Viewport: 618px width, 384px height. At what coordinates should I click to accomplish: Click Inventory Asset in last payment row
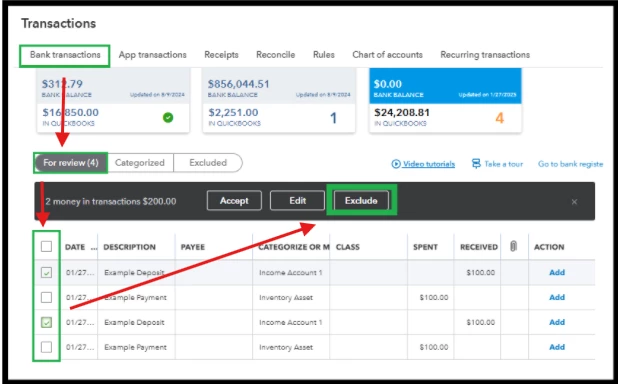click(x=286, y=347)
